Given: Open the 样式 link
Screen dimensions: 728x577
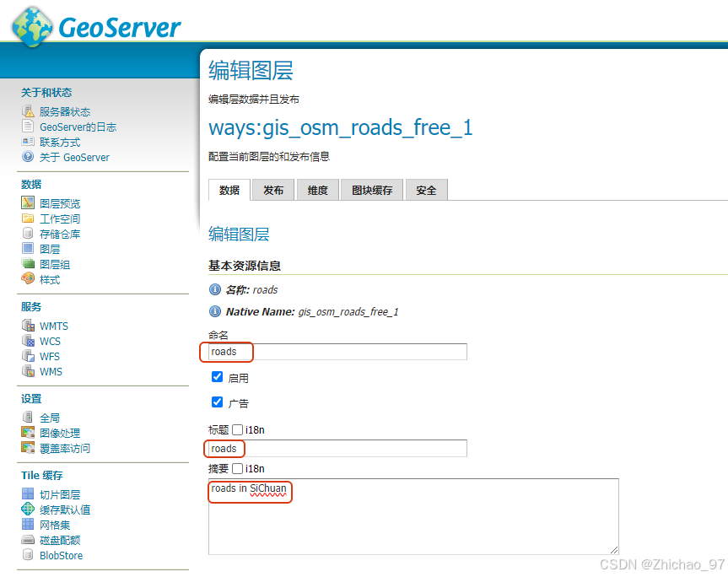Looking at the screenshot, I should tap(50, 280).
